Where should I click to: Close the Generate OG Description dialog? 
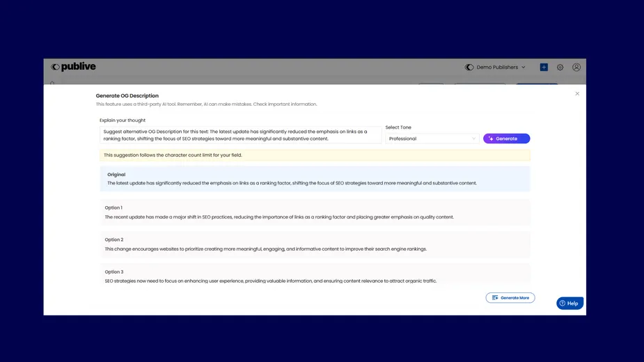pos(577,94)
